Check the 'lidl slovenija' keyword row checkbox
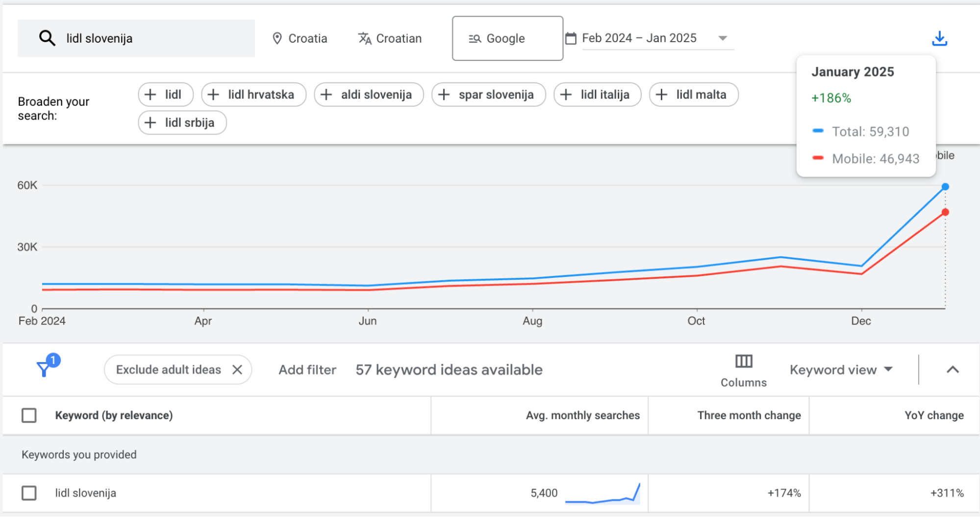The width and height of the screenshot is (980, 517). 29,493
